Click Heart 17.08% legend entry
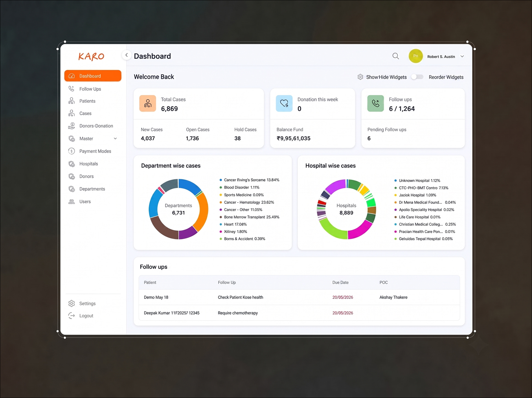The width and height of the screenshot is (532, 398). pos(233,224)
